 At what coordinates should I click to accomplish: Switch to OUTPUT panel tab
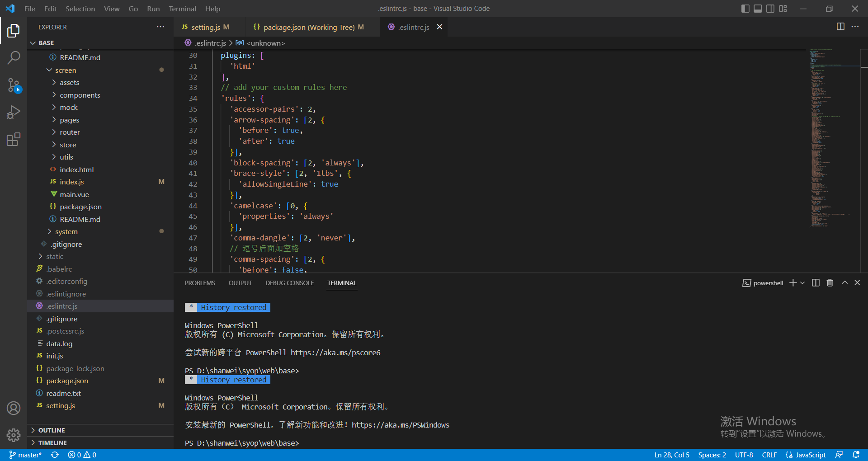point(240,283)
